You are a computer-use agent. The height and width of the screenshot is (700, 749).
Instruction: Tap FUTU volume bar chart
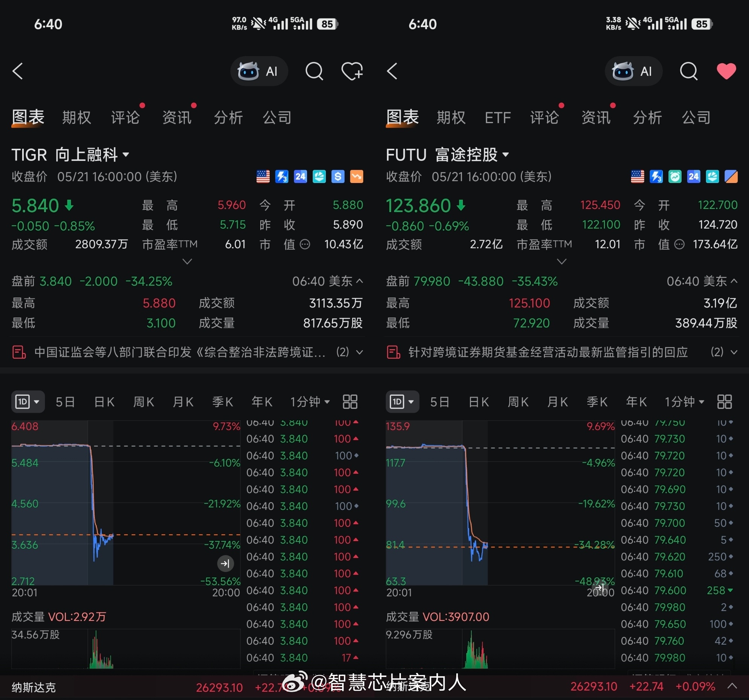500,648
